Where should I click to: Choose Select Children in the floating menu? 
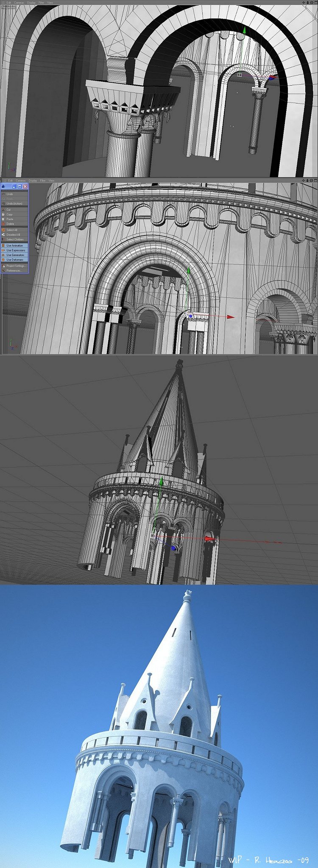click(x=15, y=239)
